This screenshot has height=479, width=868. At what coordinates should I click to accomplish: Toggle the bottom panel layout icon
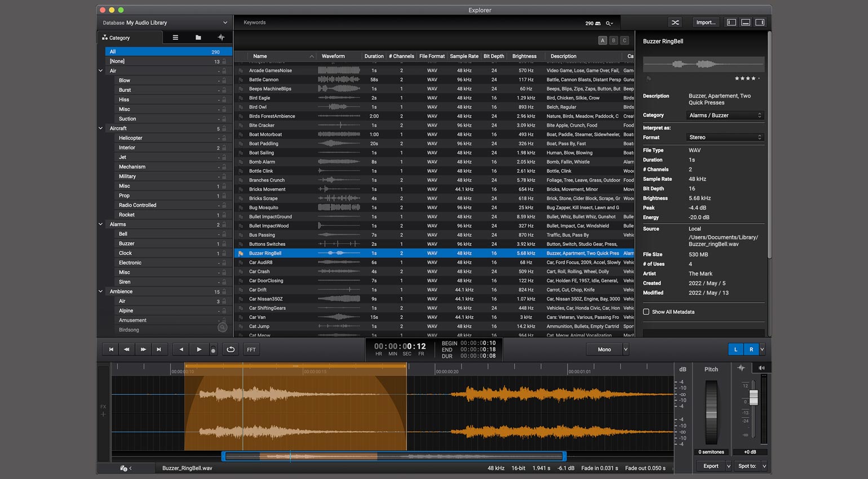point(745,23)
